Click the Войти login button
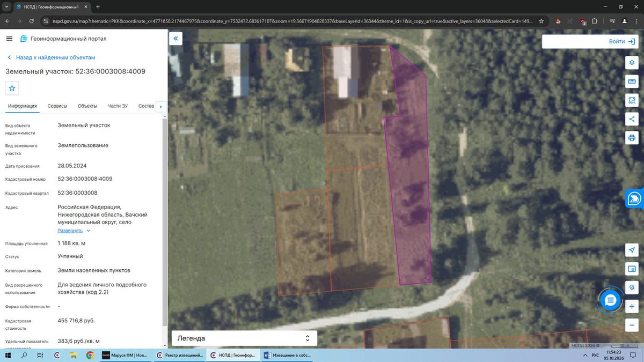The height and width of the screenshot is (362, 644). 590,41
